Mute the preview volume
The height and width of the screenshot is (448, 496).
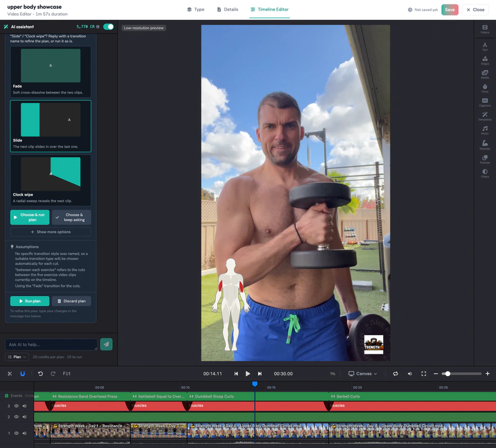click(410, 374)
